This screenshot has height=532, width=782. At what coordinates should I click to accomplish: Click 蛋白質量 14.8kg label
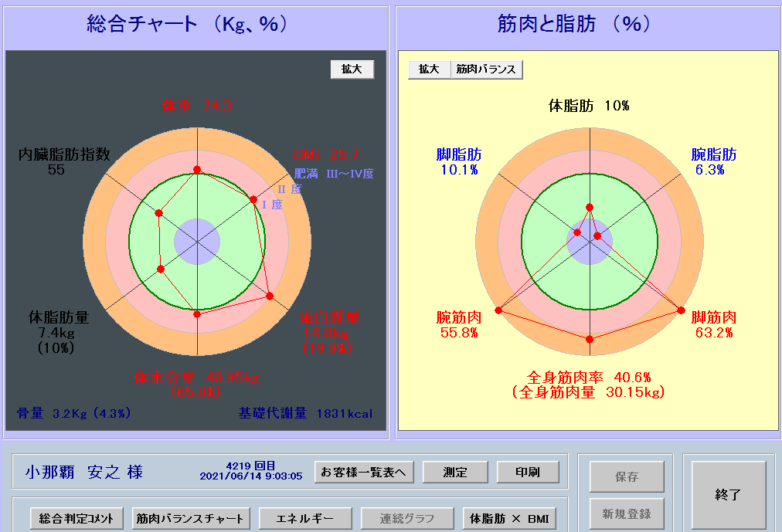328,332
